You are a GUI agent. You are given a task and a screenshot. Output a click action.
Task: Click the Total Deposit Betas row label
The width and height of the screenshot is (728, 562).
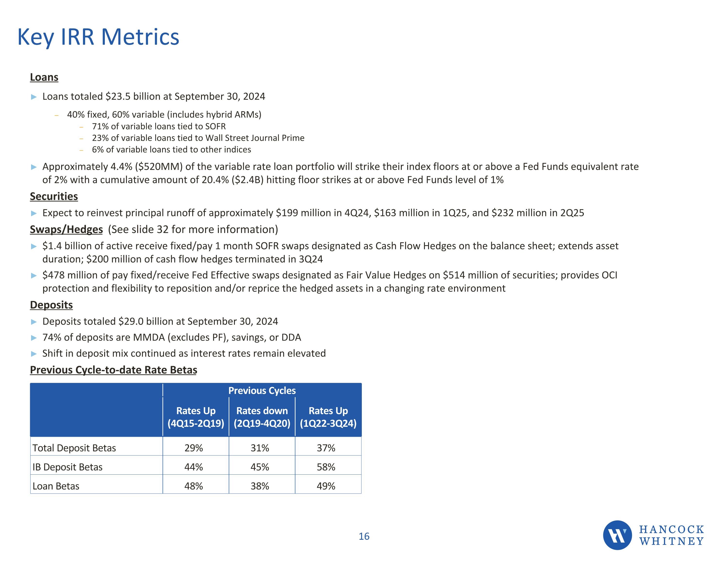click(74, 448)
